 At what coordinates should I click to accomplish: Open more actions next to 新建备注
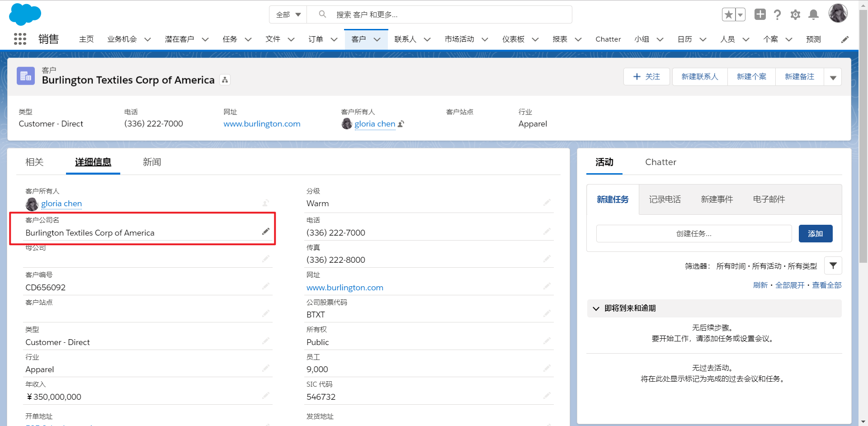pyautogui.click(x=833, y=76)
